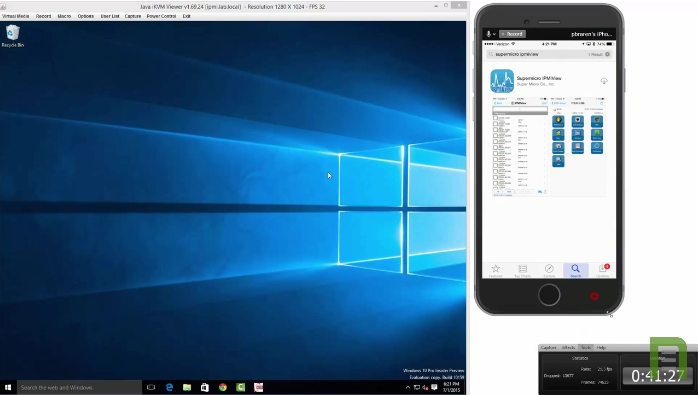Click the Record button above the iPhone screen
698x395 pixels.
512,34
